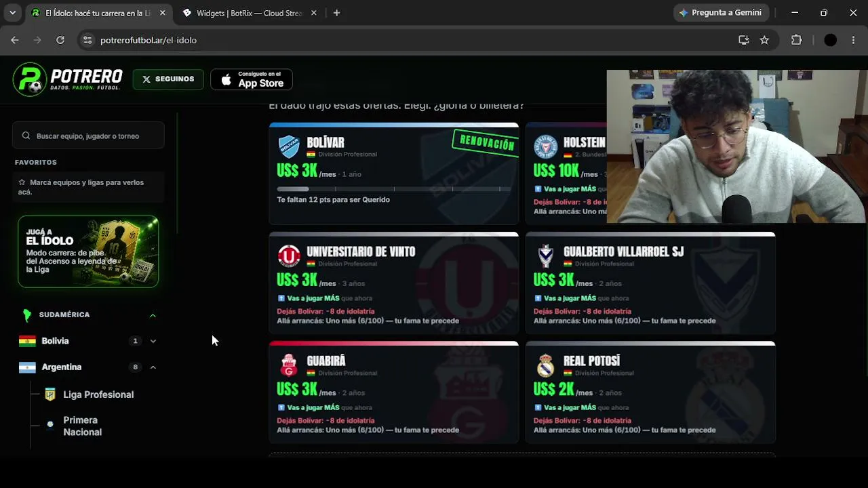Click the install app icon in address bar
868x488 pixels.
click(x=744, y=40)
